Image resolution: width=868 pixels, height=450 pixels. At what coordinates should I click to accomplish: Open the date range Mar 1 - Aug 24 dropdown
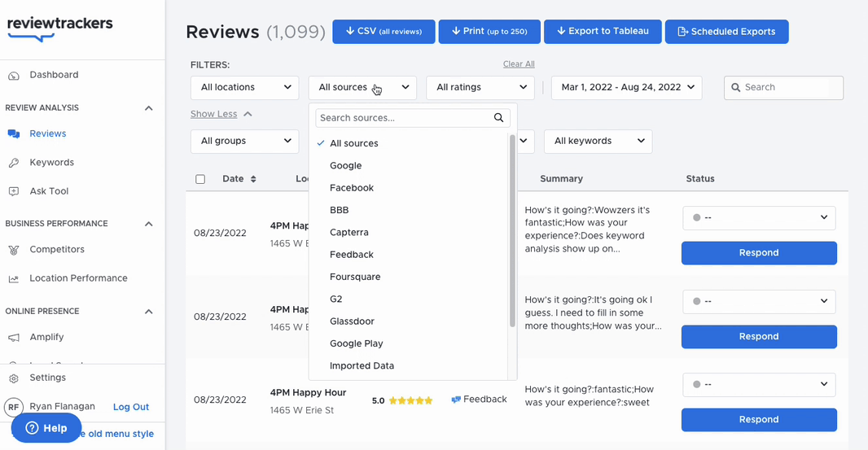(627, 87)
